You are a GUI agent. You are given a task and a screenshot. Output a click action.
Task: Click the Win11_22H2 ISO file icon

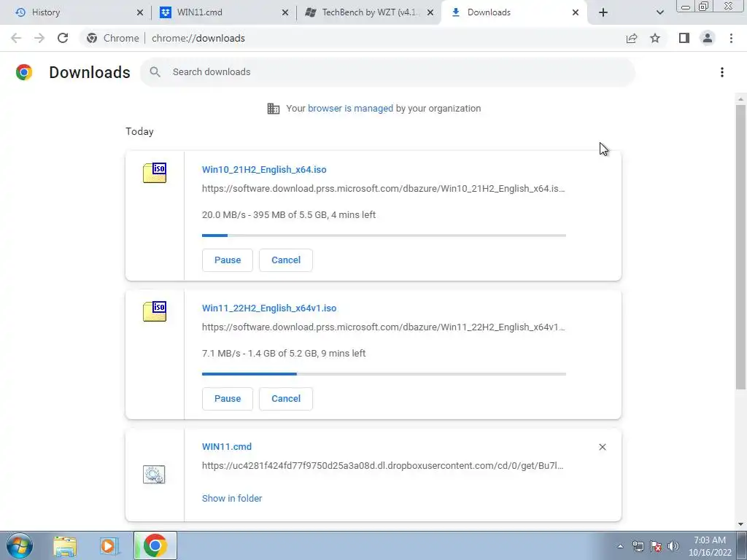(155, 311)
